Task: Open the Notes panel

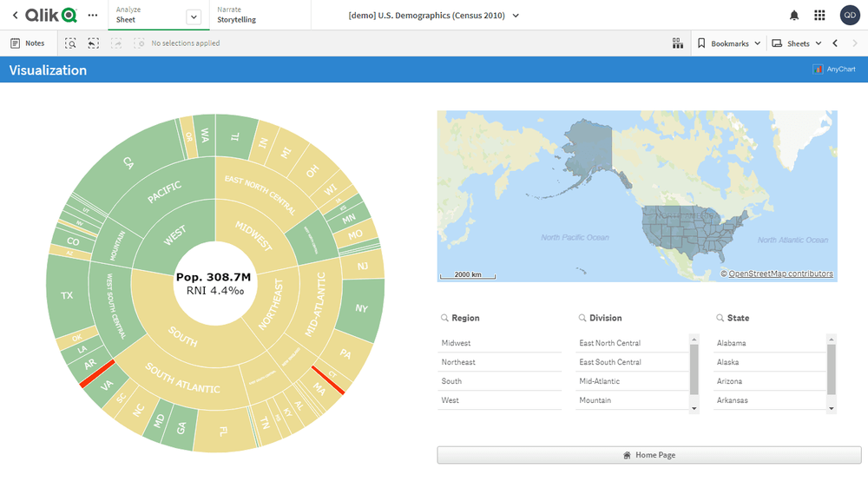Action: coord(28,43)
